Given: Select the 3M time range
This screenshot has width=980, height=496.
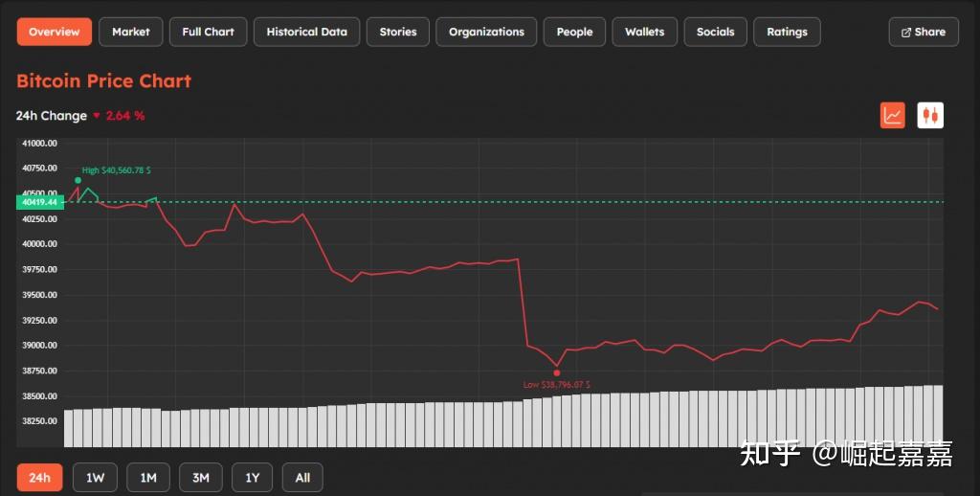Looking at the screenshot, I should pyautogui.click(x=201, y=478).
